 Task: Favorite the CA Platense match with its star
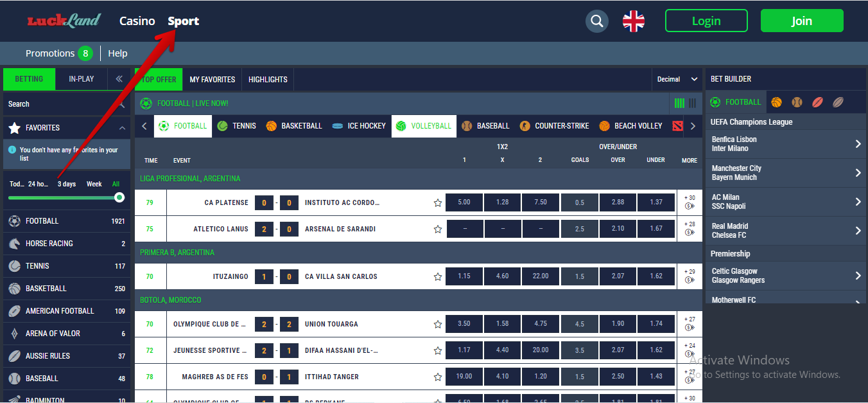438,203
